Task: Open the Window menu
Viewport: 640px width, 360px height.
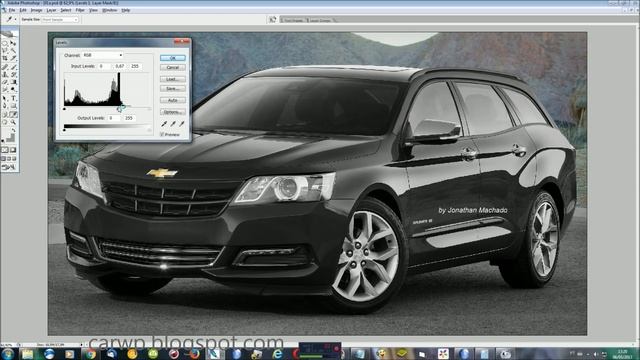Action: click(109, 10)
